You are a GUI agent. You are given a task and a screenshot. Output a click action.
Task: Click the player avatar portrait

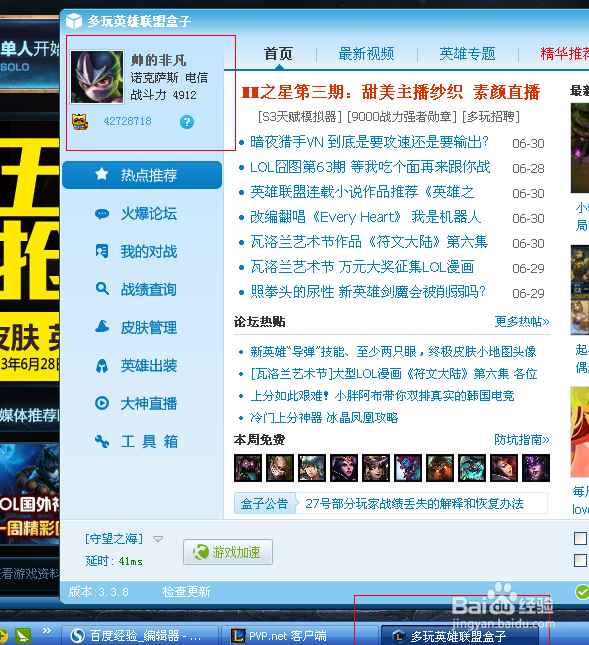click(x=97, y=77)
